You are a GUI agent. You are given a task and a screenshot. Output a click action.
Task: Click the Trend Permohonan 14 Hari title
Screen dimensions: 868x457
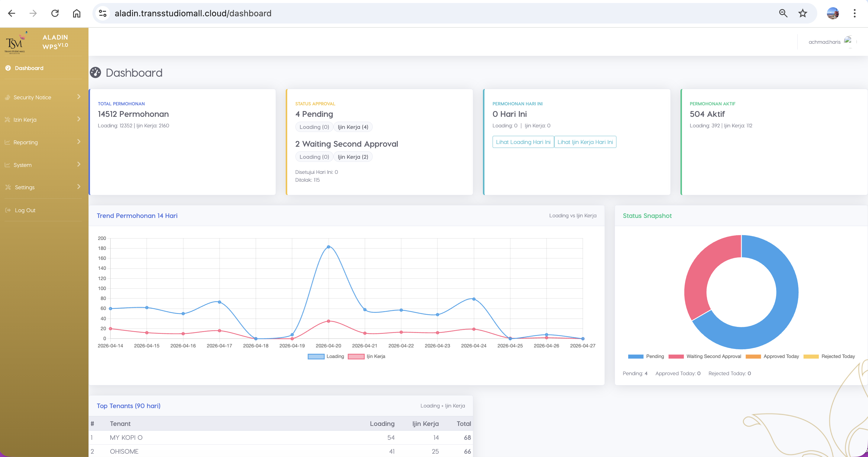[x=137, y=216]
